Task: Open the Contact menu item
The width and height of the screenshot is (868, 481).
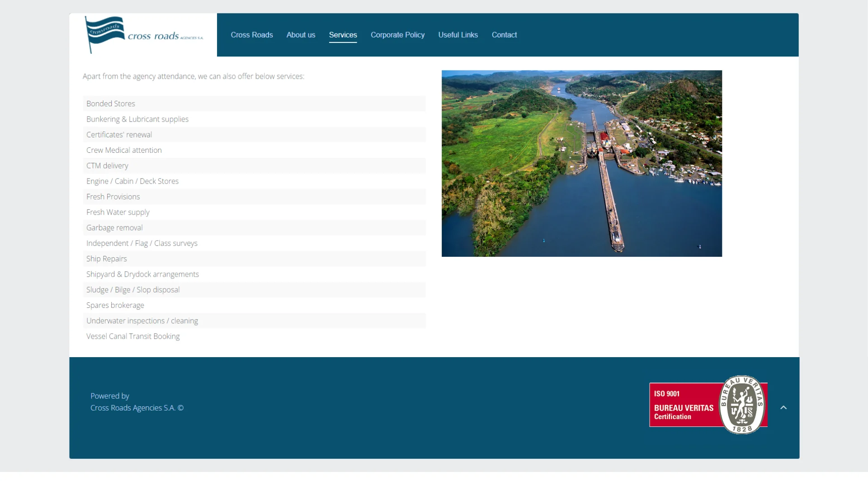Action: click(x=504, y=35)
